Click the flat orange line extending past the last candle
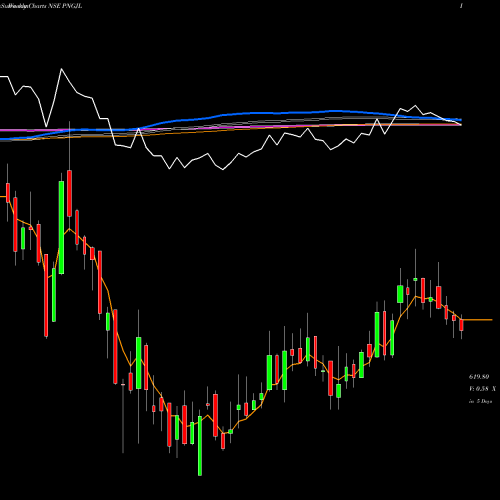The width and height of the screenshot is (500, 500). pos(477,320)
